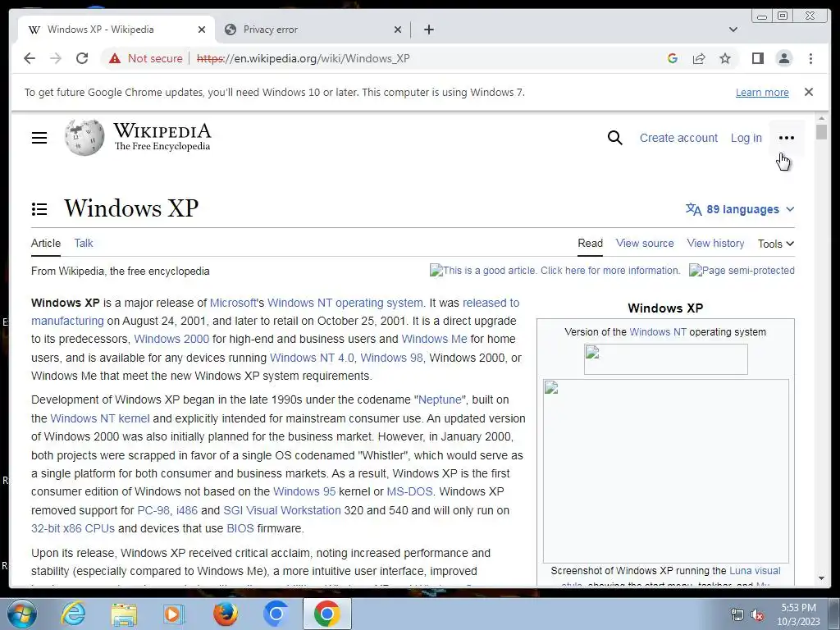Click the Page semi-protected indicator
The image size is (840, 630).
[742, 271]
